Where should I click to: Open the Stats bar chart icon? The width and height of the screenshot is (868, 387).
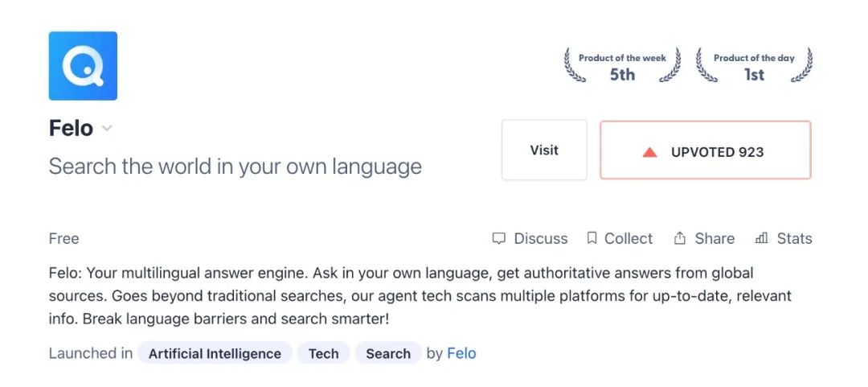click(761, 238)
